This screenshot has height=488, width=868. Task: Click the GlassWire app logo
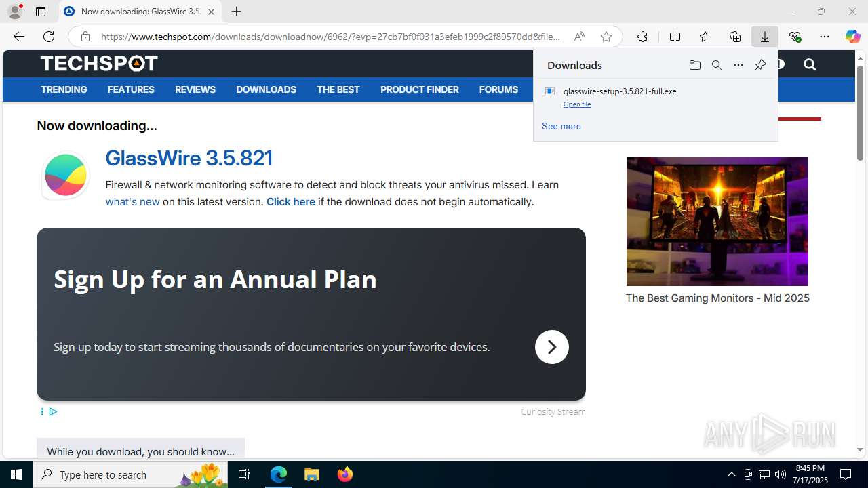coord(66,175)
